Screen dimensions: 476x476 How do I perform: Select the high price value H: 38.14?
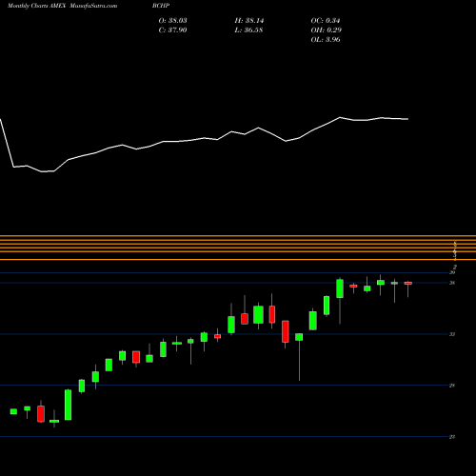pos(249,21)
